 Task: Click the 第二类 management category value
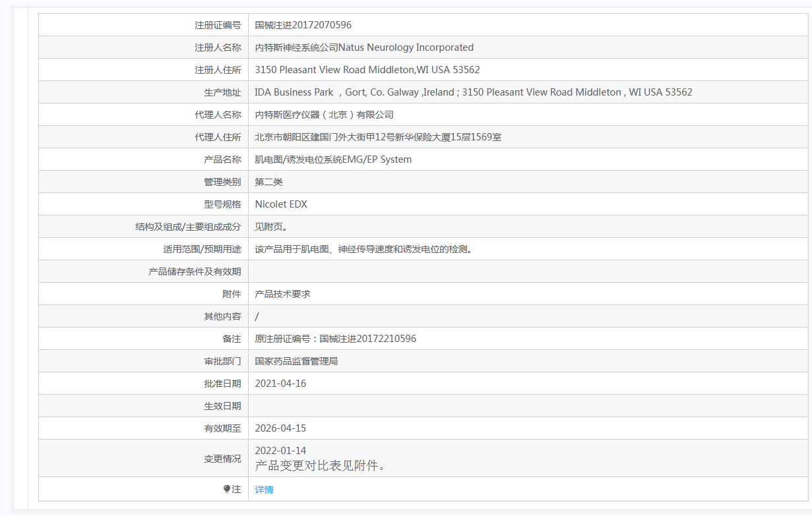pos(268,182)
